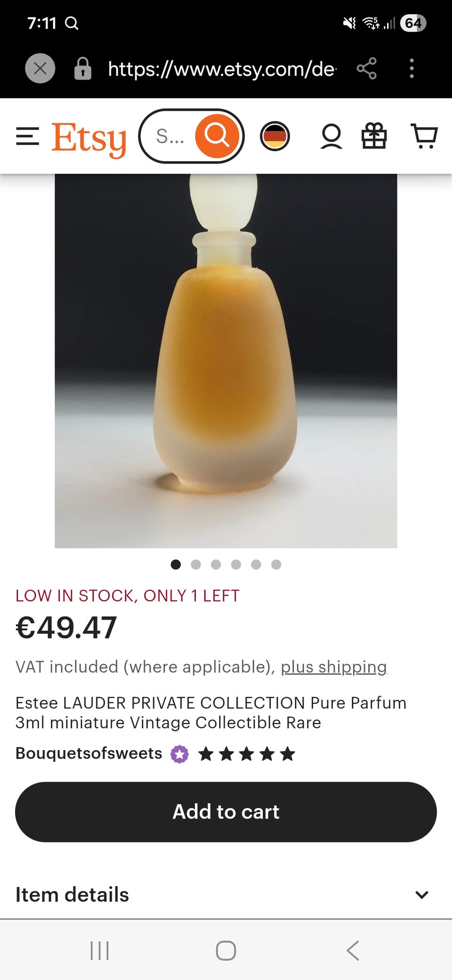Tap the browser share icon
This screenshot has height=980, width=452.
[x=367, y=69]
